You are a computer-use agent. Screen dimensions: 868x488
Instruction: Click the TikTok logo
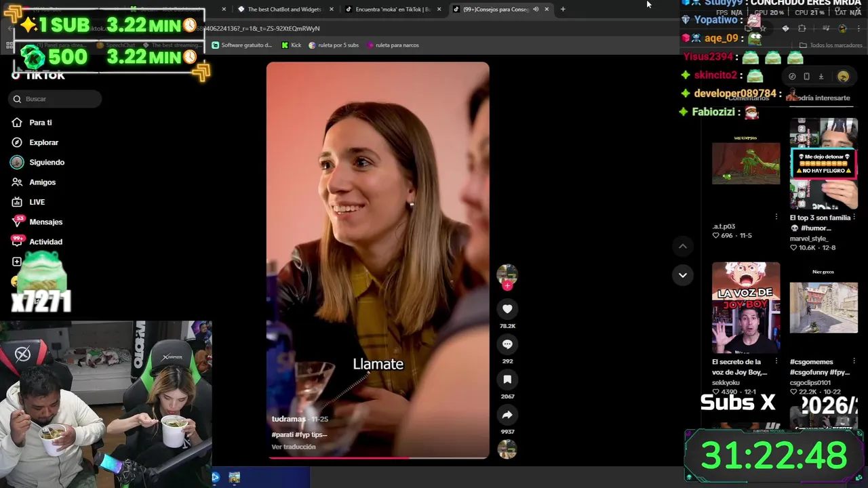pyautogui.click(x=39, y=75)
